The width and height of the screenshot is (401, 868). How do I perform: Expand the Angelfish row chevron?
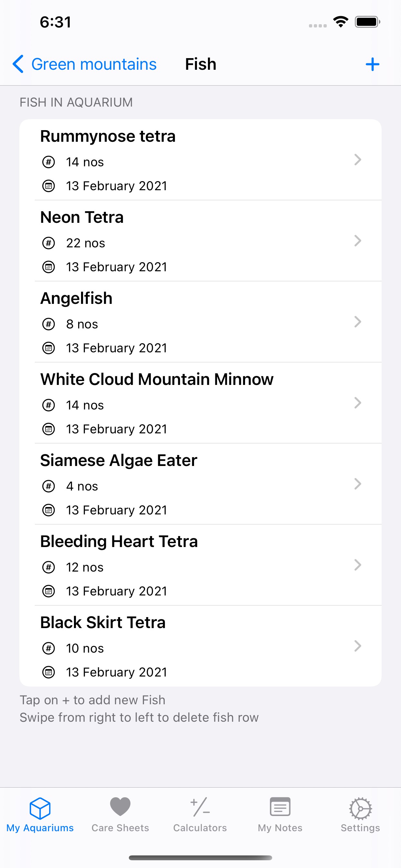[x=357, y=322]
